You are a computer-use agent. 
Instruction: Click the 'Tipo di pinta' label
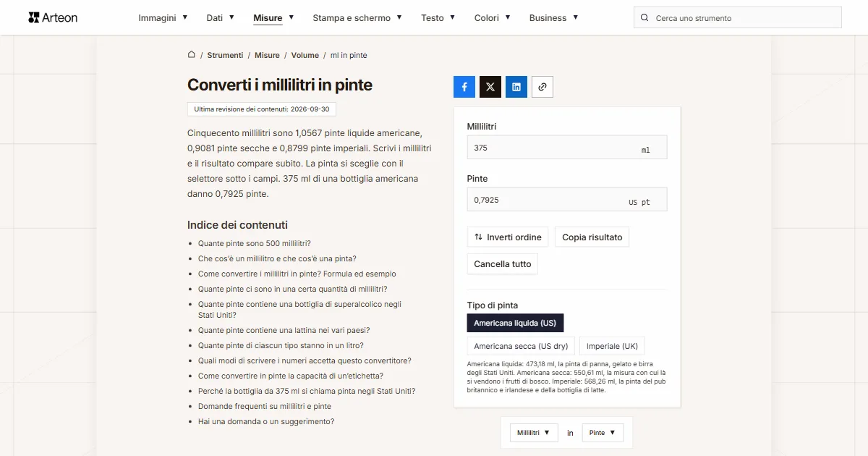(493, 305)
